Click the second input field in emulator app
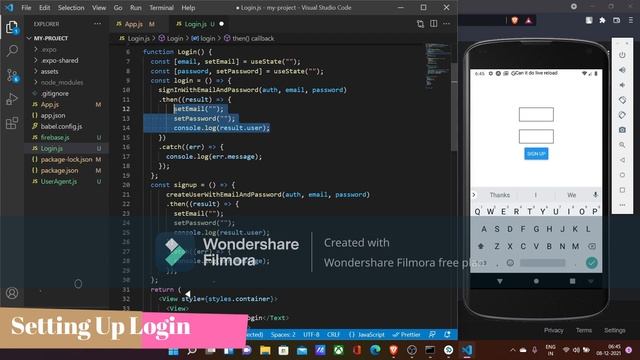Image resolution: width=640 pixels, height=360 pixels. (536, 136)
